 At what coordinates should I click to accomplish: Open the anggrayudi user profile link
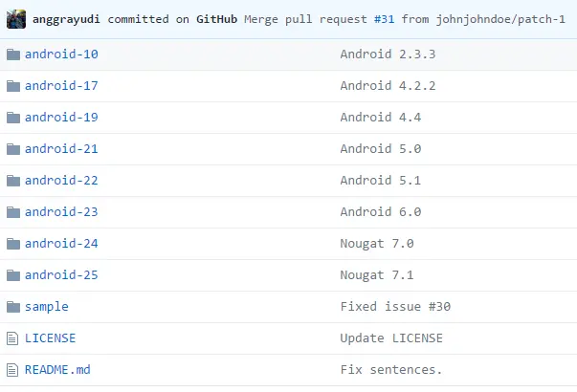click(66, 19)
